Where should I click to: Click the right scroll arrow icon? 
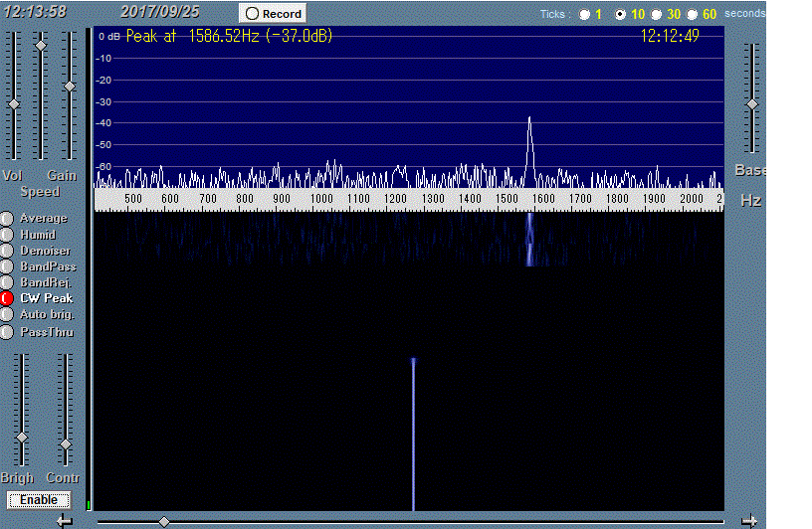point(750,520)
